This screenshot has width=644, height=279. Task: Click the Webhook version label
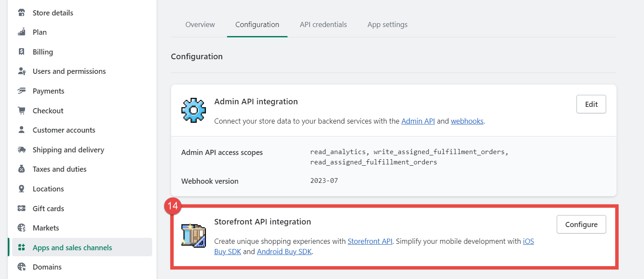210,181
